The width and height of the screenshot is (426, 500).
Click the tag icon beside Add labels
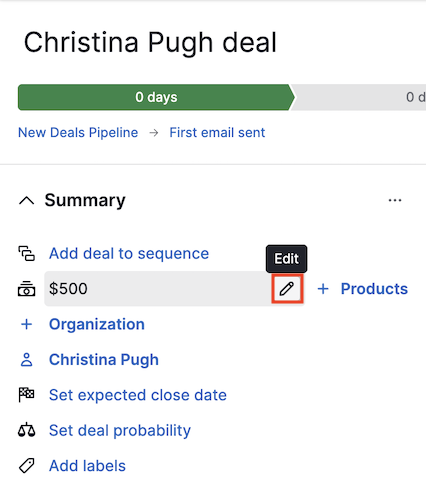tap(26, 466)
